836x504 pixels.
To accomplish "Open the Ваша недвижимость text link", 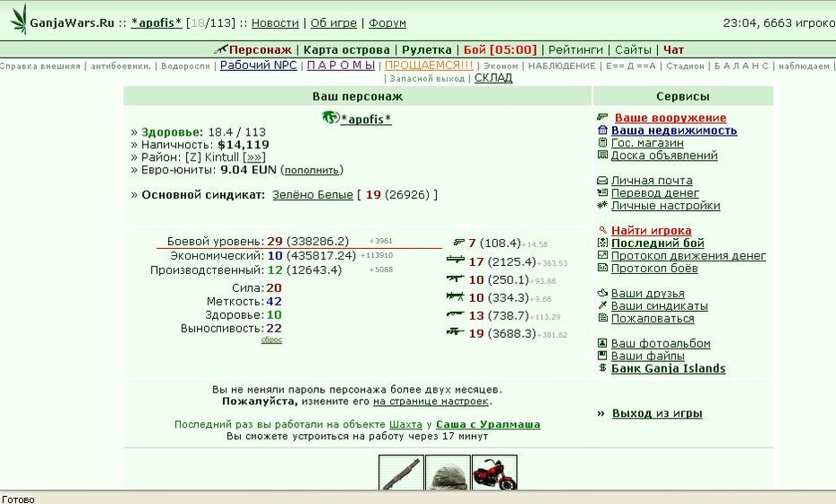I will pyautogui.click(x=674, y=130).
